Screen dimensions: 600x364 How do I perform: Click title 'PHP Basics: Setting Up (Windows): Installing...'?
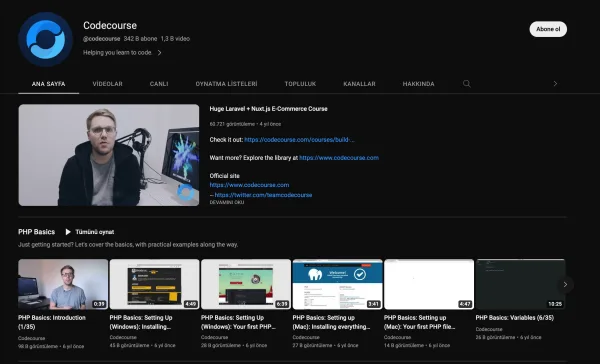pyautogui.click(x=141, y=322)
